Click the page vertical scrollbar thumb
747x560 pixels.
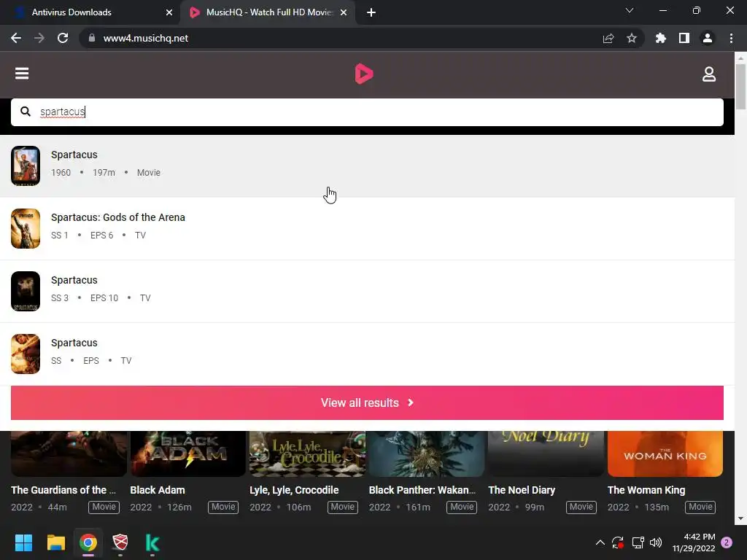pyautogui.click(x=741, y=87)
